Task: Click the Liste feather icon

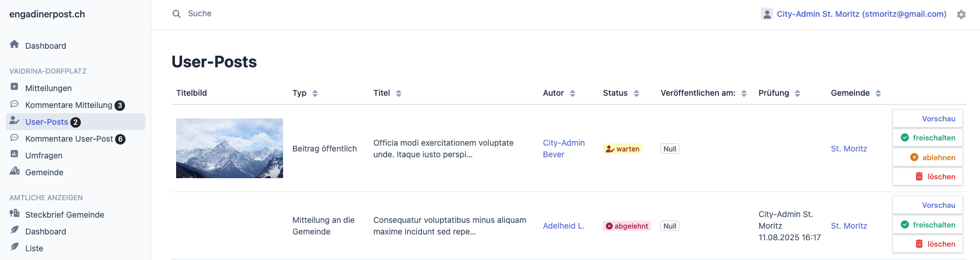Action: click(15, 247)
